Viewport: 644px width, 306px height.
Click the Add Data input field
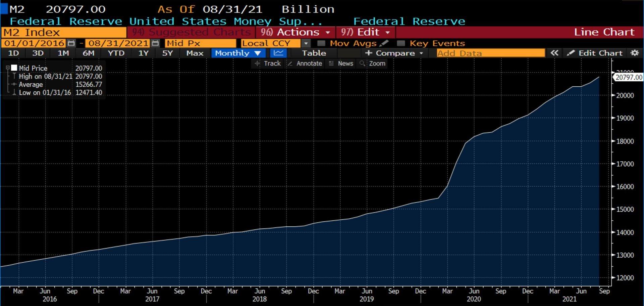coord(490,53)
